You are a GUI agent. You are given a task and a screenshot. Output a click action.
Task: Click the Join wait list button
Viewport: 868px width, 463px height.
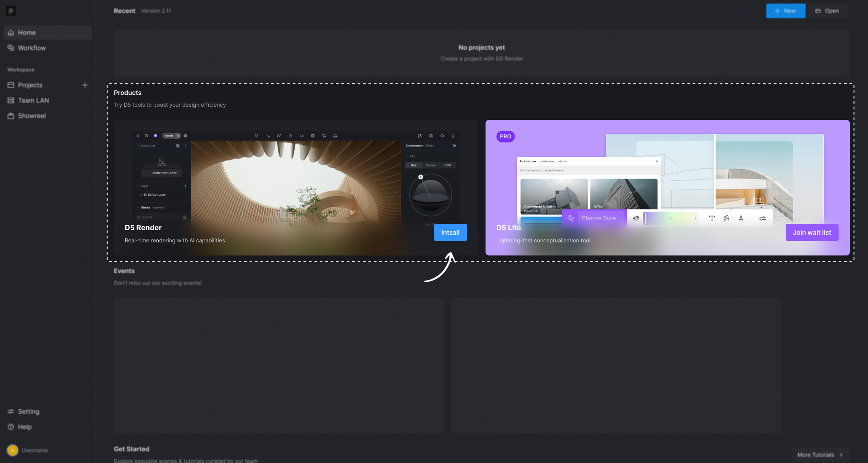pos(812,232)
